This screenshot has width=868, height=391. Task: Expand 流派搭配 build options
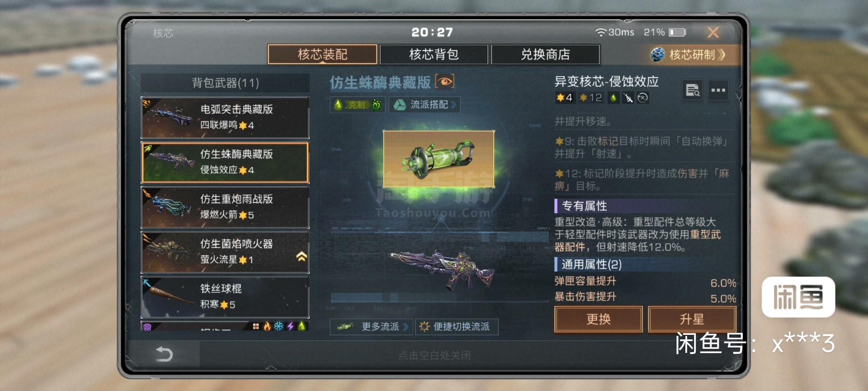click(425, 105)
